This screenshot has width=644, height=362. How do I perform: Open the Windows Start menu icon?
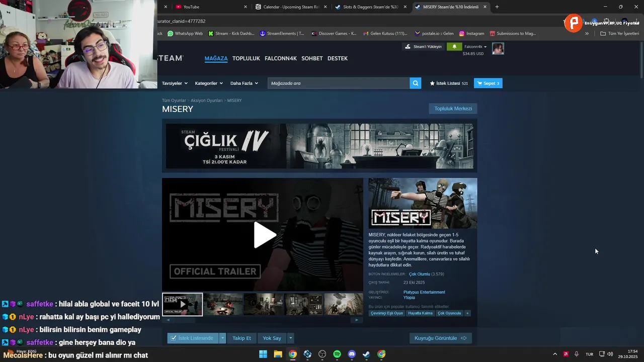263,354
